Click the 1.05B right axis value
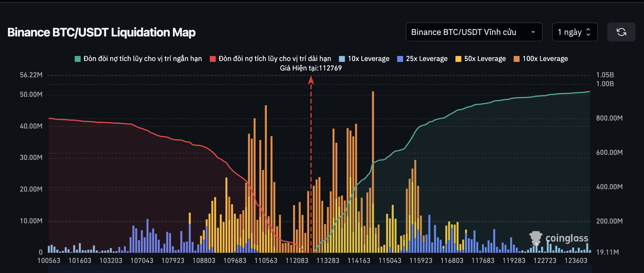The height and width of the screenshot is (273, 644). [605, 75]
